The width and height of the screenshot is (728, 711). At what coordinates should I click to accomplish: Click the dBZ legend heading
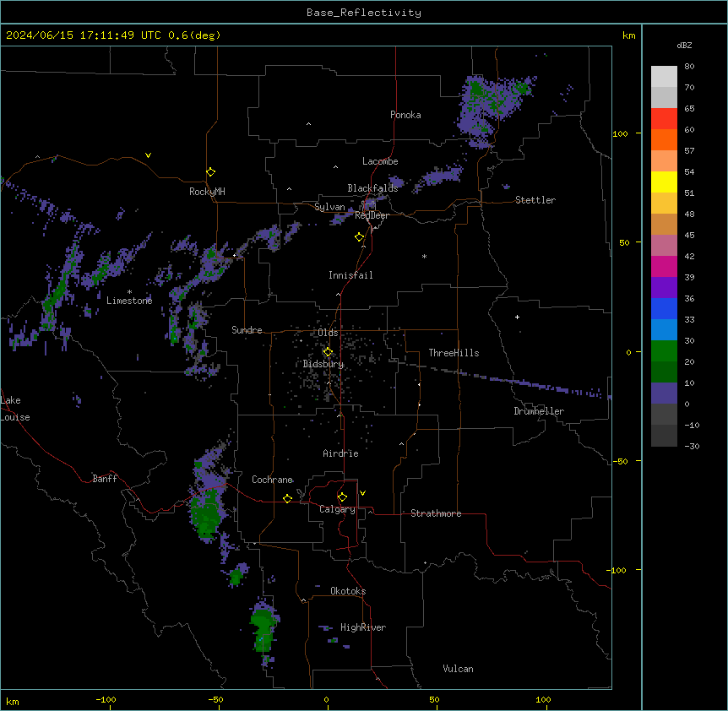click(684, 46)
